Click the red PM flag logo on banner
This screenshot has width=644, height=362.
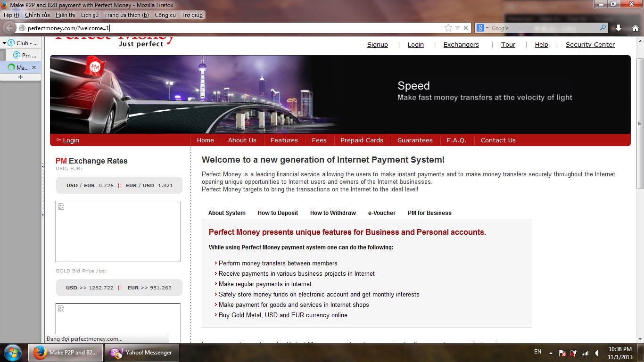(95, 66)
